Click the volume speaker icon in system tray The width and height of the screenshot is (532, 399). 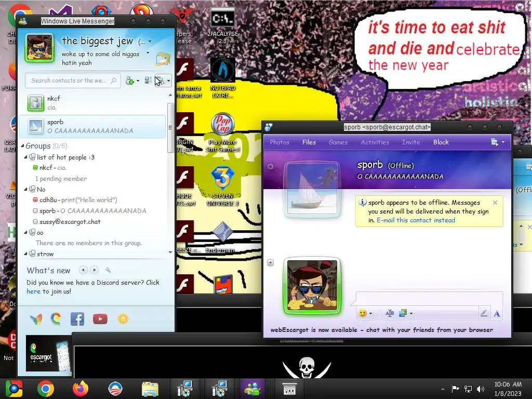click(x=481, y=389)
